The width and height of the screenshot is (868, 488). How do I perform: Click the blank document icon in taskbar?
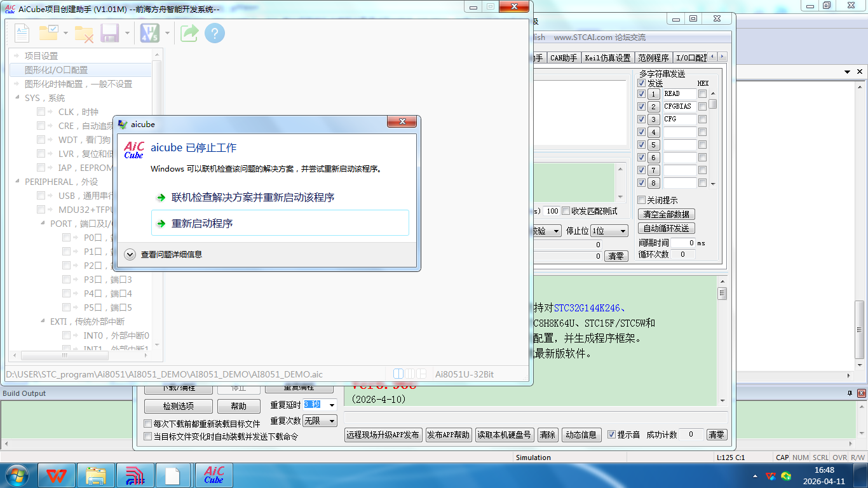click(173, 475)
